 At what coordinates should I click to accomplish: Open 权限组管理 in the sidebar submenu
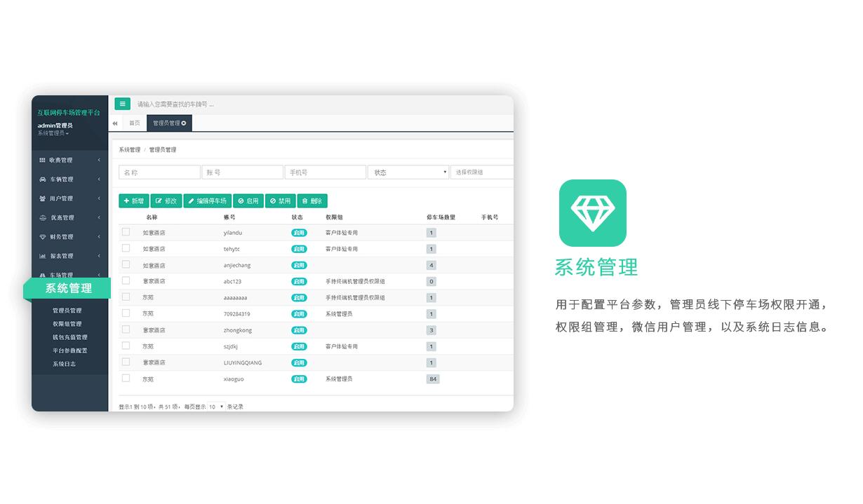(67, 324)
